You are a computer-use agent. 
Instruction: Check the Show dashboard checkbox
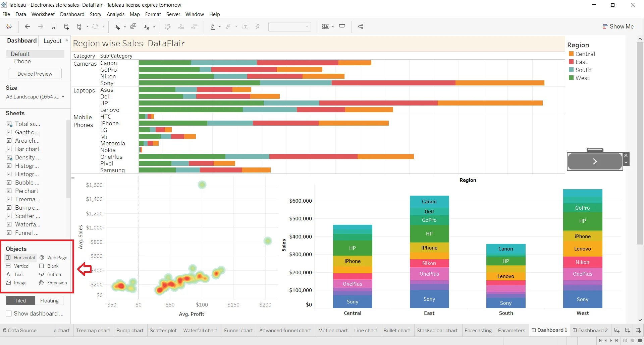coord(9,314)
